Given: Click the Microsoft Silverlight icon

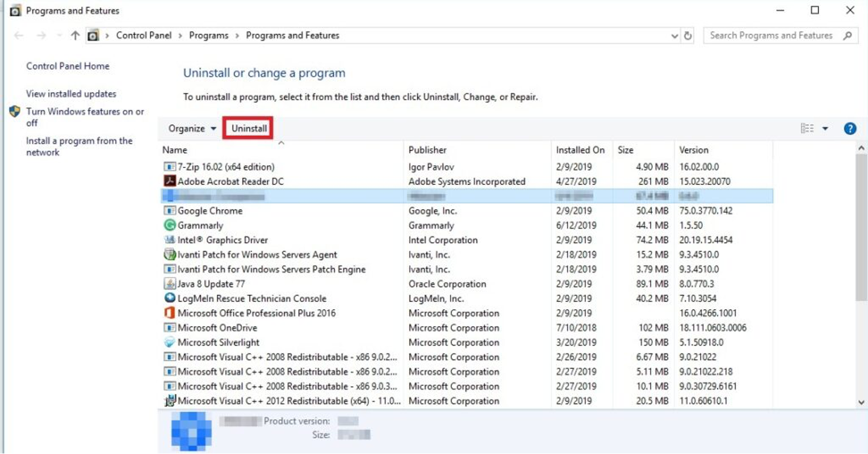Looking at the screenshot, I should pyautogui.click(x=169, y=343).
